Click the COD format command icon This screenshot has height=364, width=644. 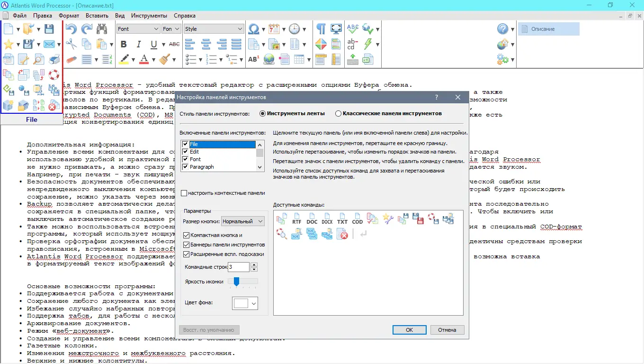point(358,218)
